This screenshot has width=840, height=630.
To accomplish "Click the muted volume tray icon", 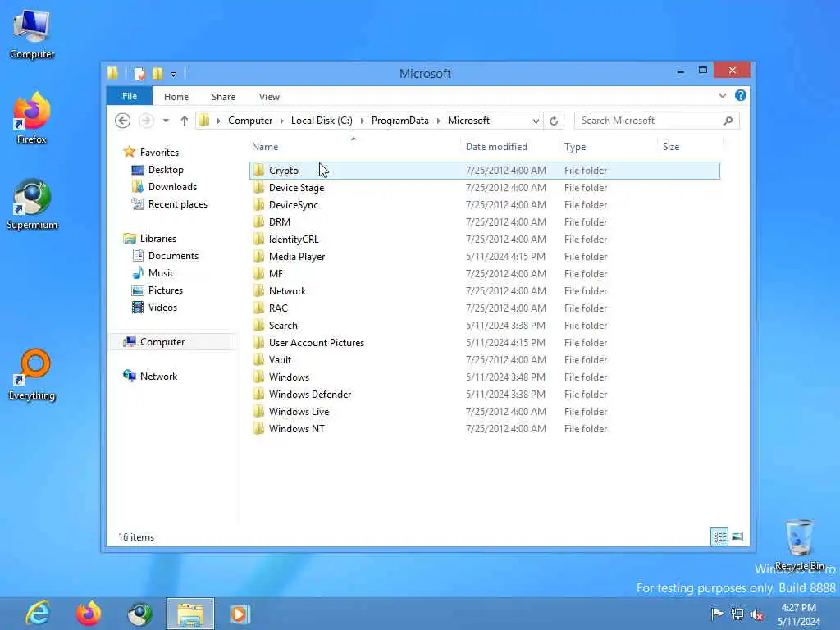I will (757, 614).
